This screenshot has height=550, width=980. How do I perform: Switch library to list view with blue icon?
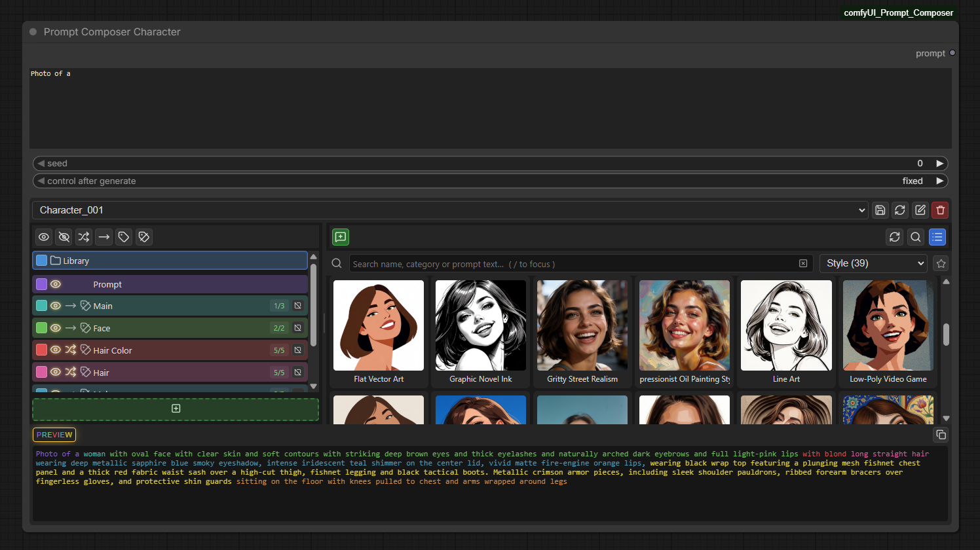click(937, 237)
